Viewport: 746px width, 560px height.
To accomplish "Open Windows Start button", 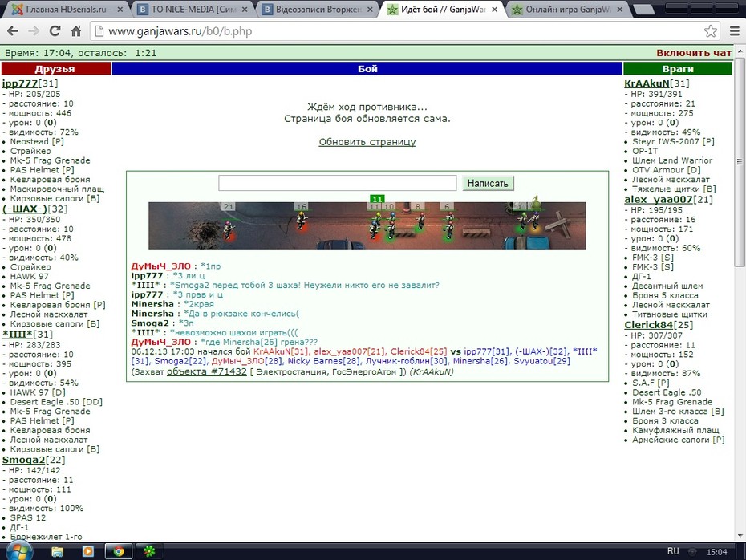I will click(x=19, y=552).
